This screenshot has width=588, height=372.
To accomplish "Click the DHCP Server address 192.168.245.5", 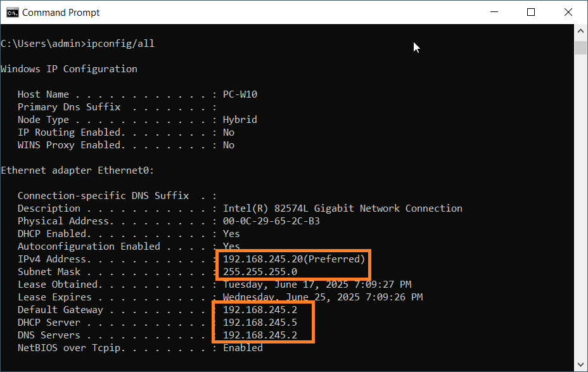I will (x=260, y=323).
